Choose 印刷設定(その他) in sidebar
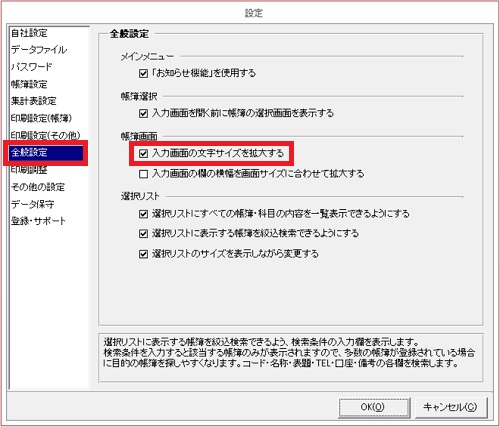 coord(46,135)
